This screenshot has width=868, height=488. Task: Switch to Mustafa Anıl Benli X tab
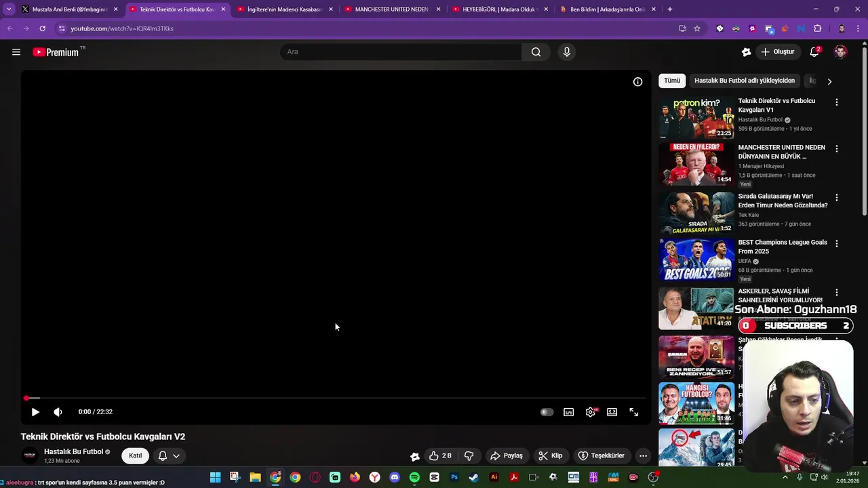click(69, 9)
